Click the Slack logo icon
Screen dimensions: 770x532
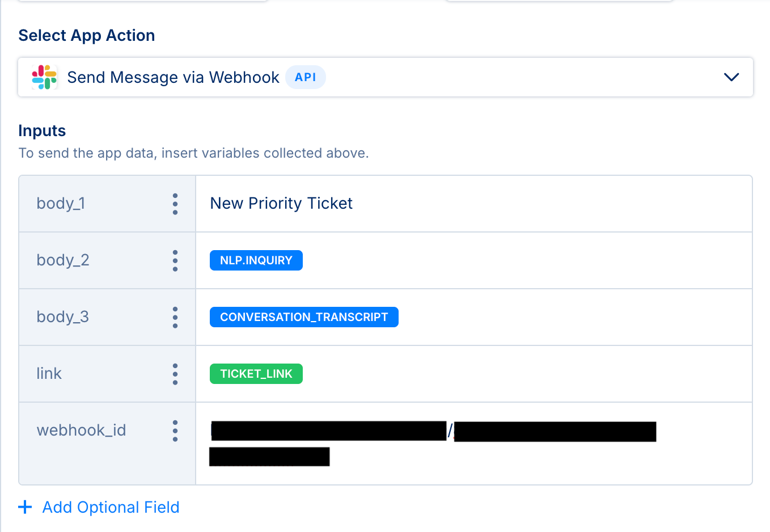(x=44, y=77)
